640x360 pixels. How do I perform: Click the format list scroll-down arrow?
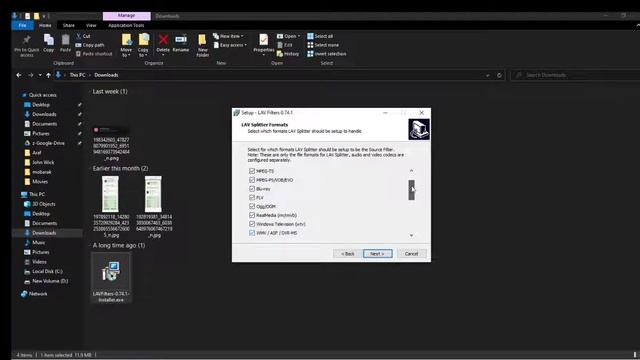coord(411,236)
